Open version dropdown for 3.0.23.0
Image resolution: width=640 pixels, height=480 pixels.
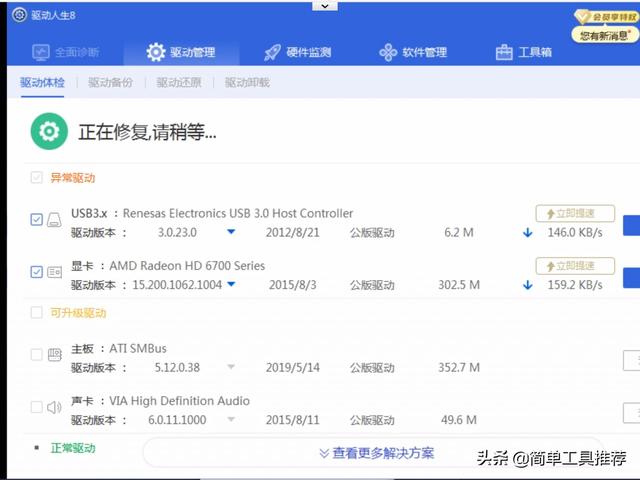pos(231,232)
